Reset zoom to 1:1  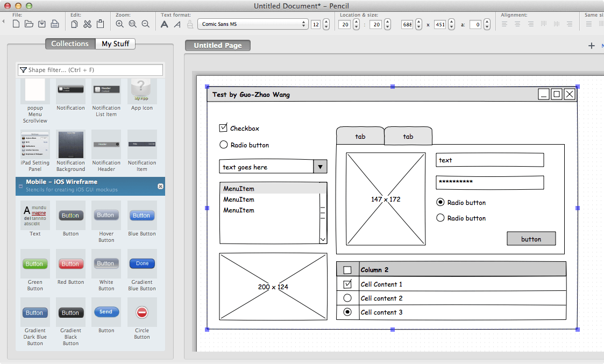(x=132, y=24)
